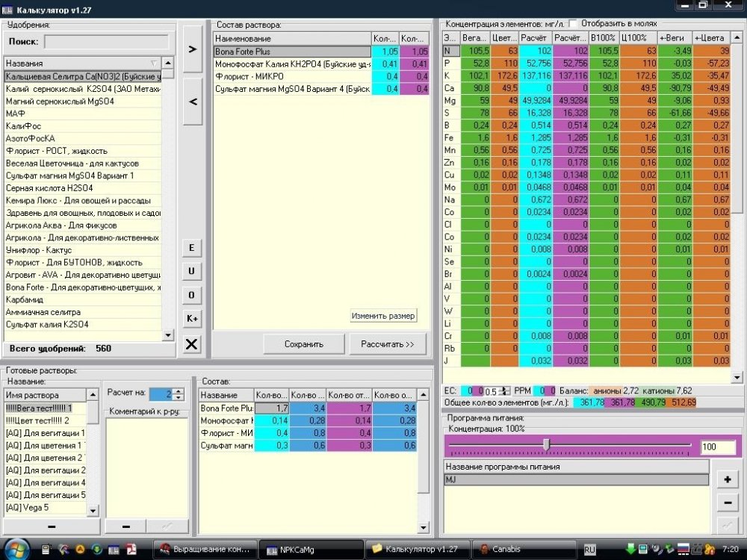747x560 pixels.
Task: Click the left-arrow remove fertilizer button
Action: tap(193, 101)
